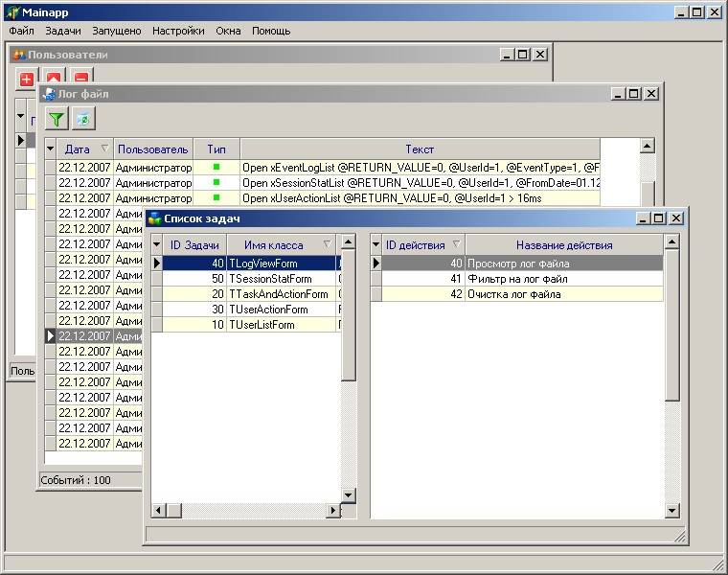
Task: Select the TUserActionForm task row
Action: [x=246, y=310]
